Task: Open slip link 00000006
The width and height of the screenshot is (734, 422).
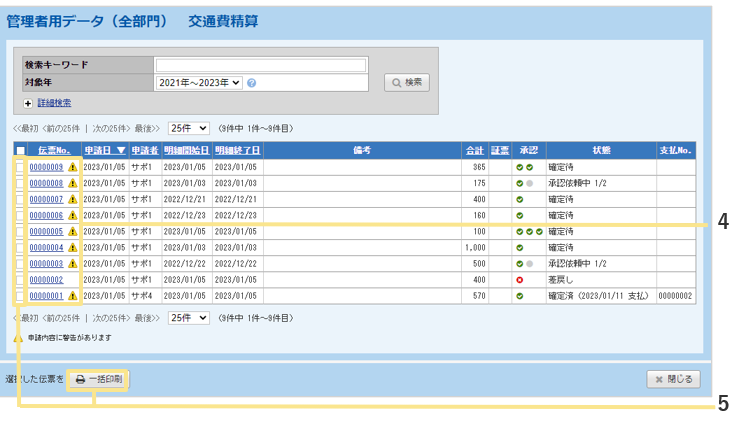Action: click(x=46, y=216)
